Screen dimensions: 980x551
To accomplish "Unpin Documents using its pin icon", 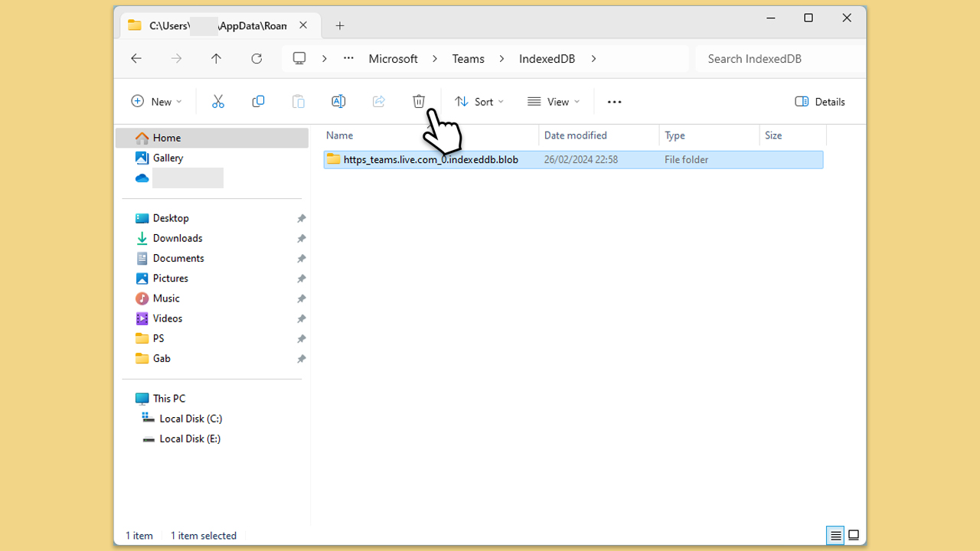I will [x=302, y=259].
